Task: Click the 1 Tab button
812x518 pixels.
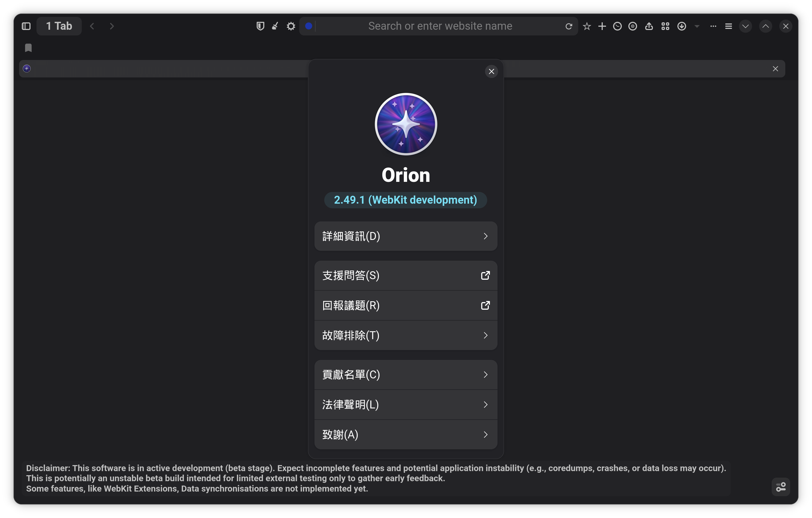Action: pos(59,26)
